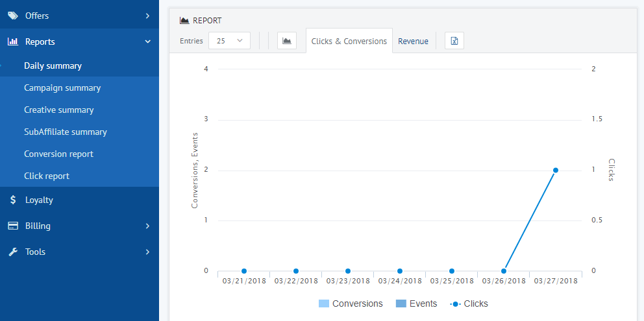Select the Clicks & Conversions tab

point(349,41)
